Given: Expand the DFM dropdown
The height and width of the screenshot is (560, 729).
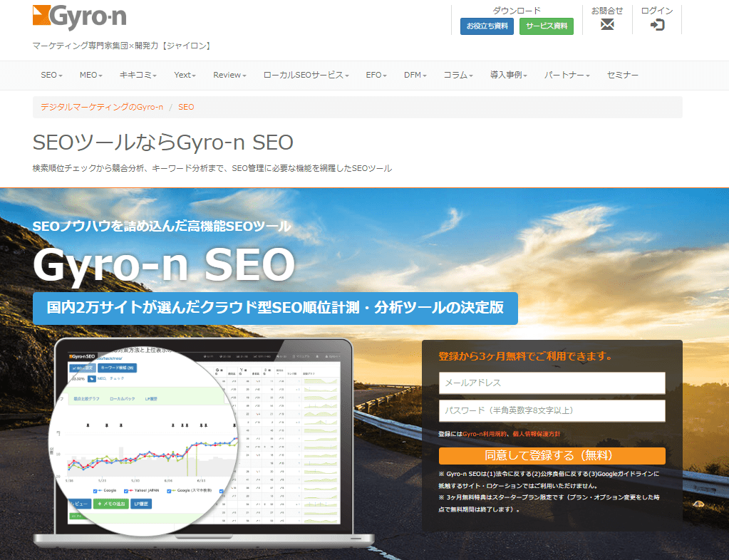Looking at the screenshot, I should pos(415,76).
